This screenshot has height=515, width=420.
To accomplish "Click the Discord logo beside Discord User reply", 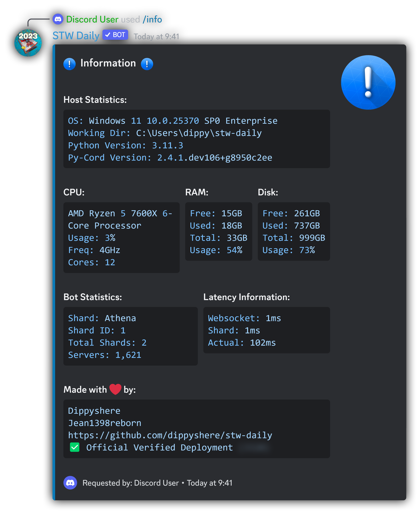I will click(x=58, y=19).
